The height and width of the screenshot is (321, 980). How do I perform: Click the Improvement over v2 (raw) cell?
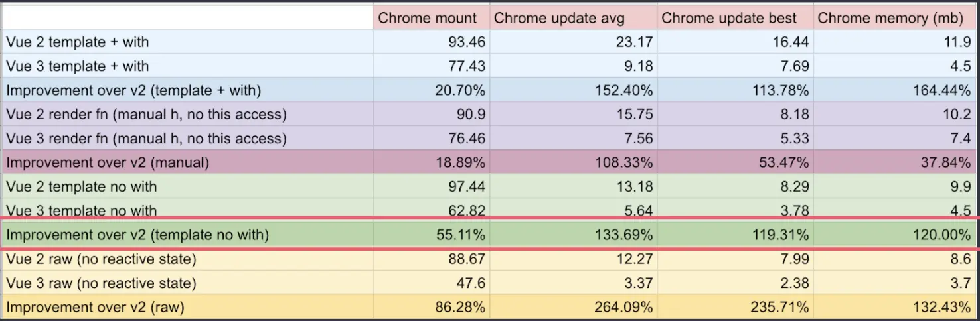187,307
